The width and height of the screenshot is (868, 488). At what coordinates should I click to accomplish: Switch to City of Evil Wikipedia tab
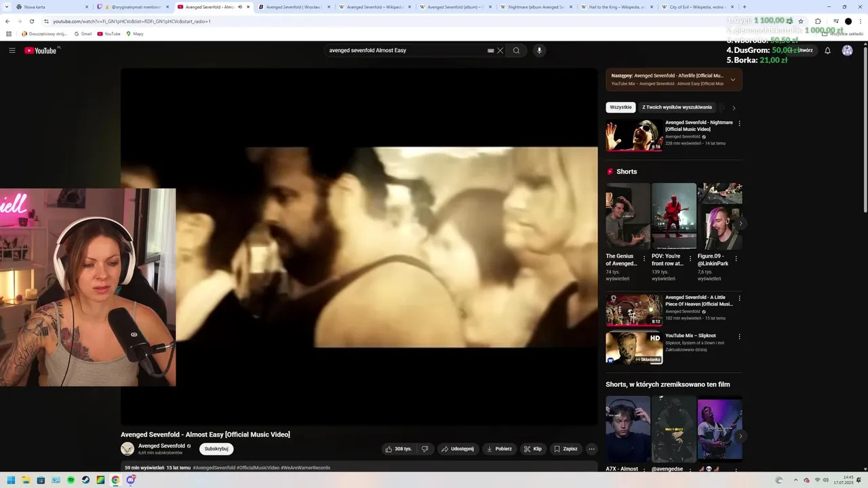tap(698, 7)
